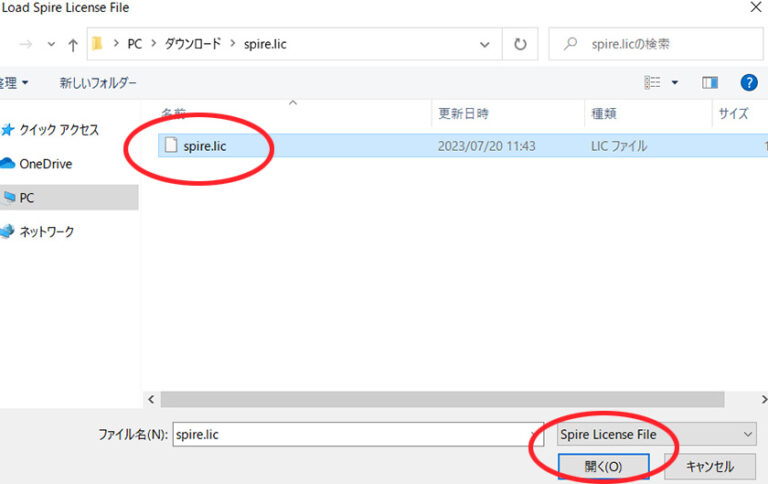
Task: Sort by 更新日時 column header
Action: [463, 114]
